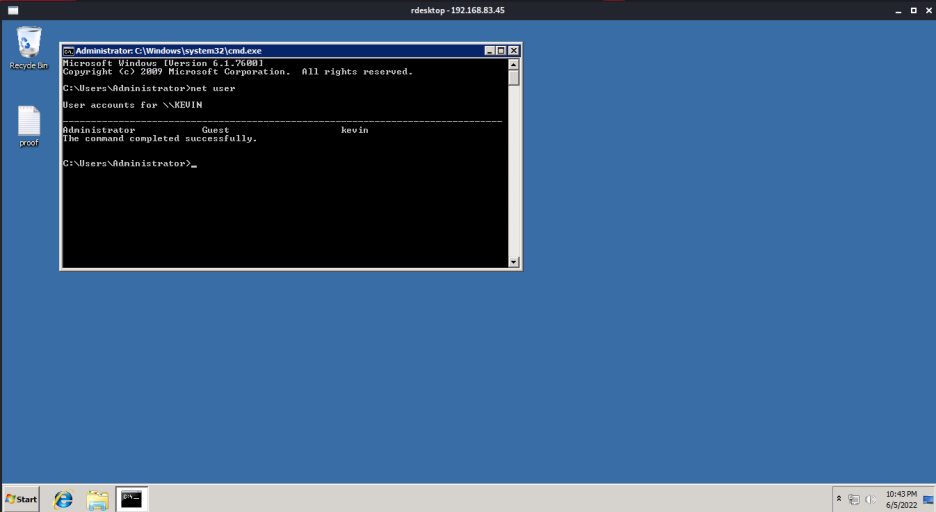This screenshot has width=936, height=512.
Task: Click the 'Microsoft Windows [Version 6.1.7600]' line
Action: click(x=163, y=63)
